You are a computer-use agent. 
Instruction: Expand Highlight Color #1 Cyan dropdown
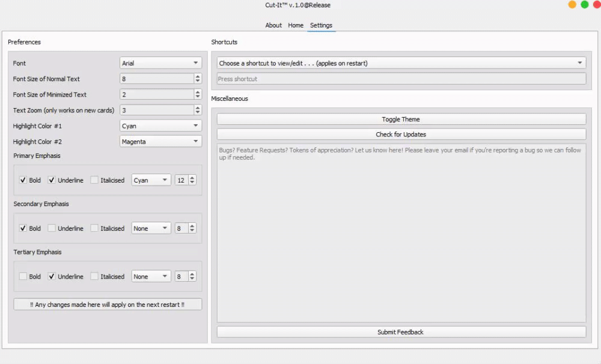coord(160,126)
